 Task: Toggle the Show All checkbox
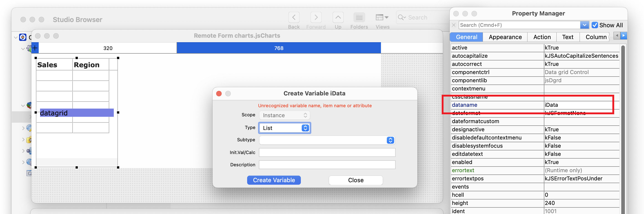coord(594,25)
